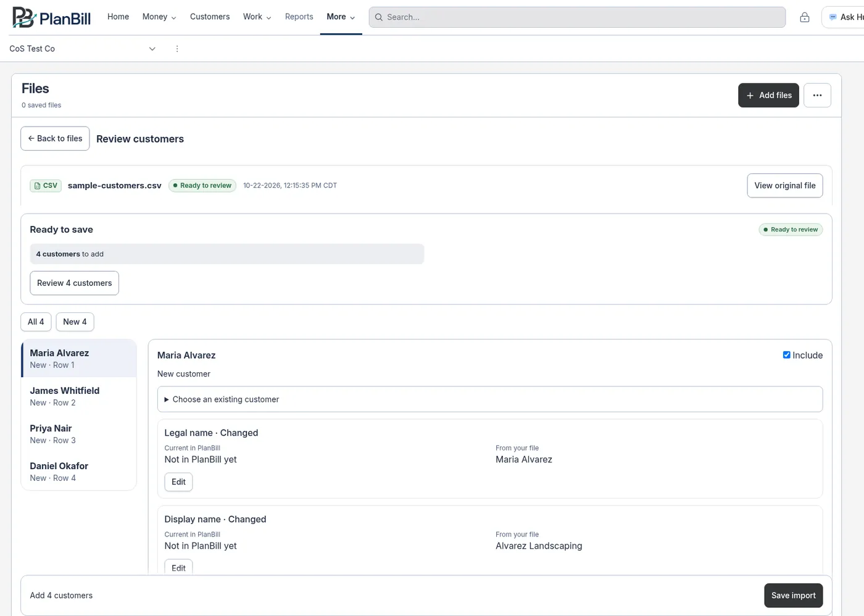The width and height of the screenshot is (864, 616).
Task: Select Daniel Okafor Row 4
Action: pyautogui.click(x=79, y=472)
